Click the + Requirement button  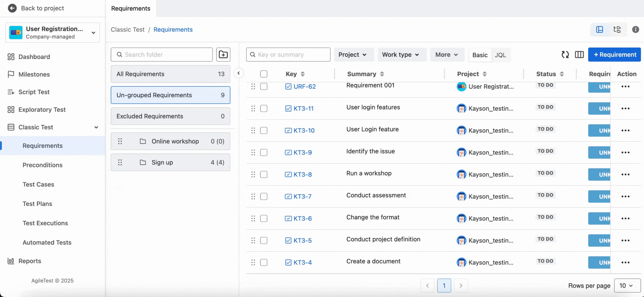614,55
